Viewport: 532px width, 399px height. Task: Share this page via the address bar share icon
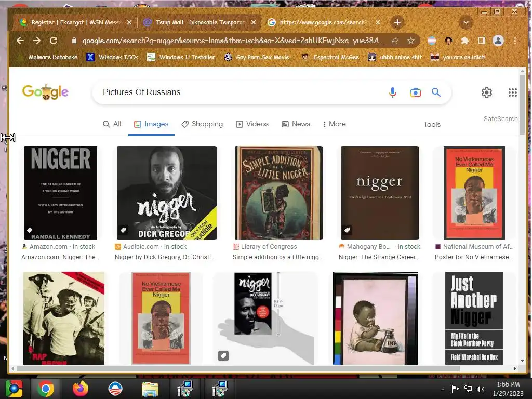394,41
